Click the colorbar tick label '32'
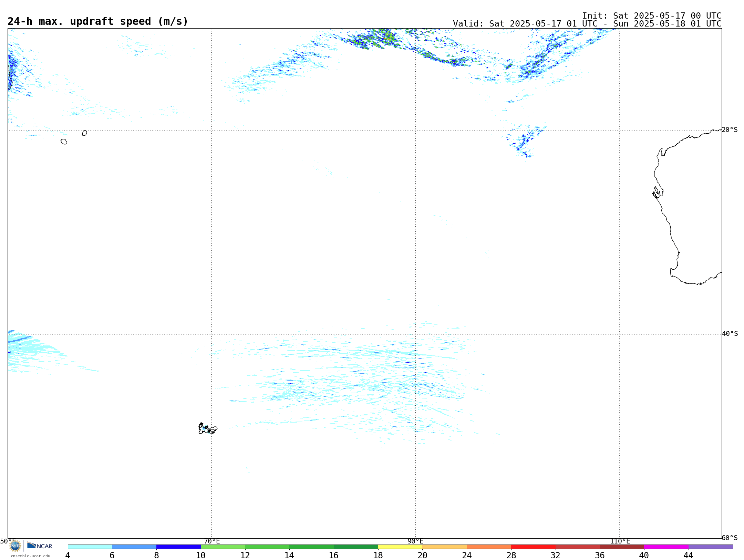The height and width of the screenshot is (560, 744). click(x=556, y=555)
